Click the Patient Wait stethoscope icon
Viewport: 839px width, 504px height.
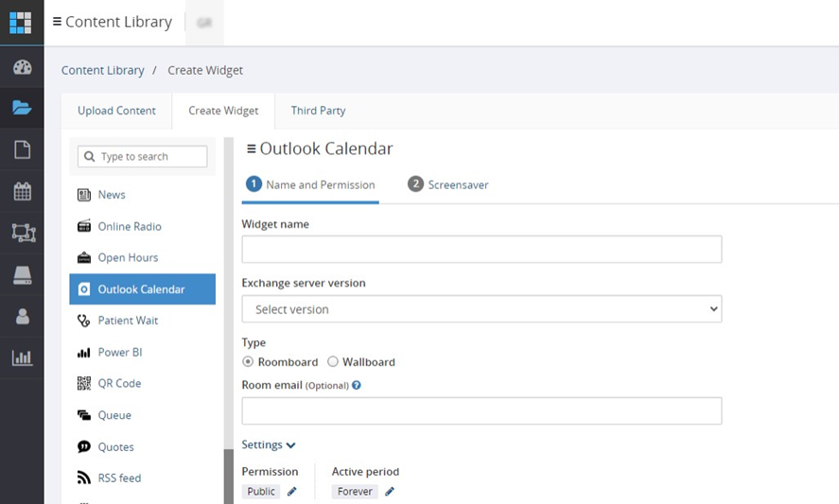click(x=84, y=321)
